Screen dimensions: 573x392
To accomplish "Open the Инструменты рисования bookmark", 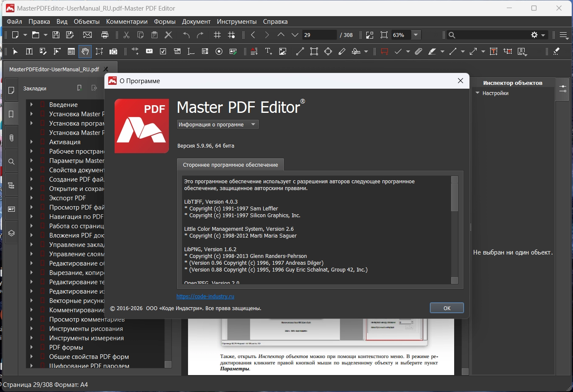I will coord(86,328).
